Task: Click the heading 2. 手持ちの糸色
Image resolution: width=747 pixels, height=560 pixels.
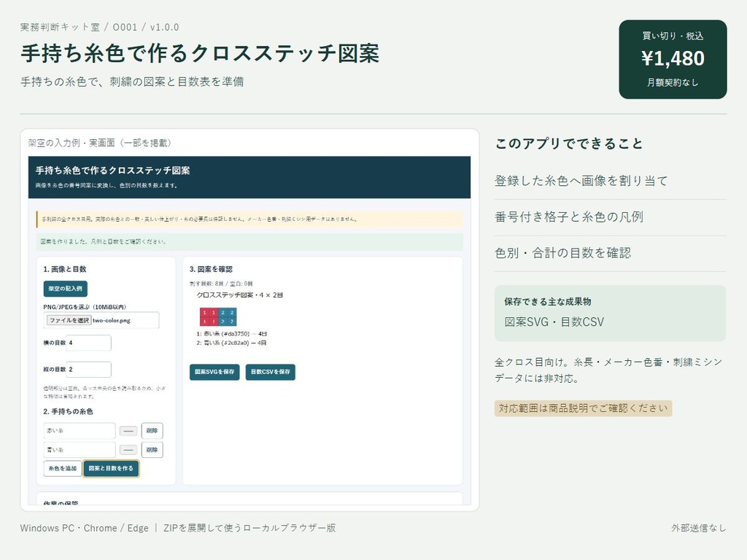Action: (68, 411)
